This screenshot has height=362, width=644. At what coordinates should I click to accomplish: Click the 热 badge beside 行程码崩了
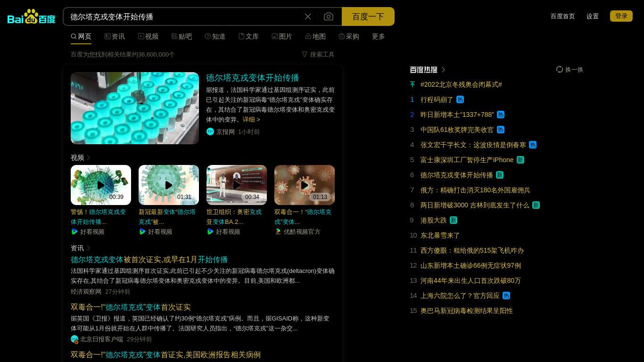(x=460, y=99)
